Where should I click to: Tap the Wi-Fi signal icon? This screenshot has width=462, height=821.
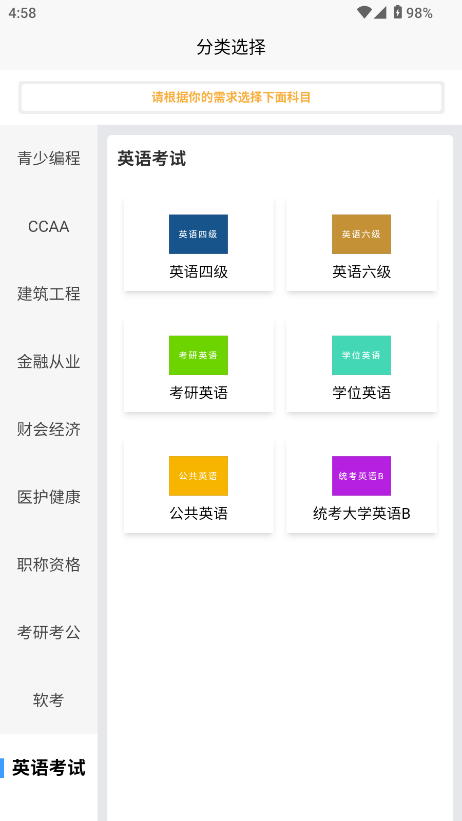(364, 13)
